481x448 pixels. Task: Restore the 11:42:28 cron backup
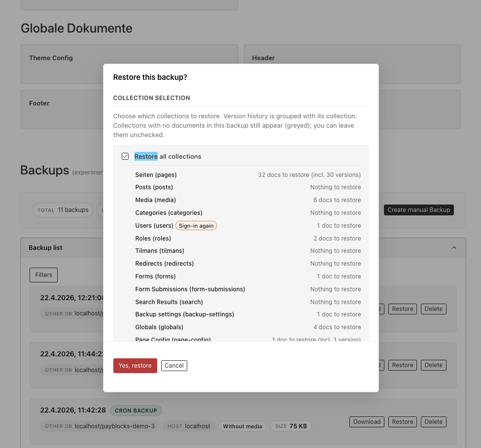click(x=403, y=421)
